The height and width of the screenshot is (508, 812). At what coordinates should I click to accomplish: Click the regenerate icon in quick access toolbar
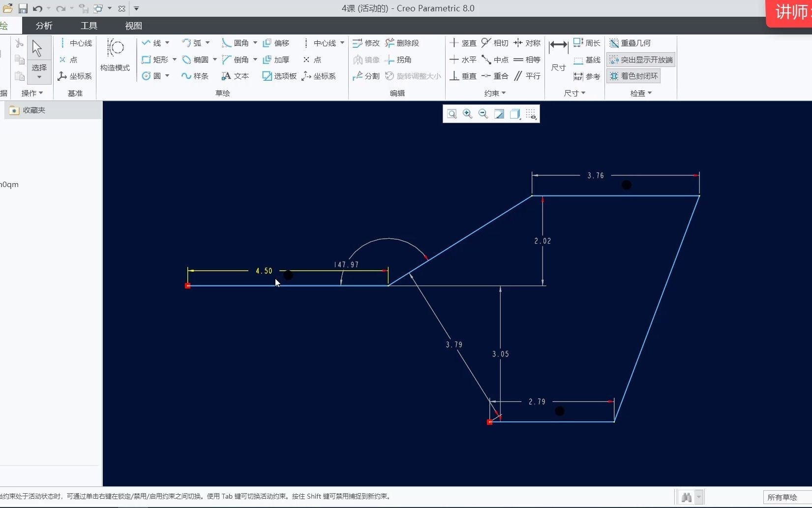pyautogui.click(x=84, y=8)
